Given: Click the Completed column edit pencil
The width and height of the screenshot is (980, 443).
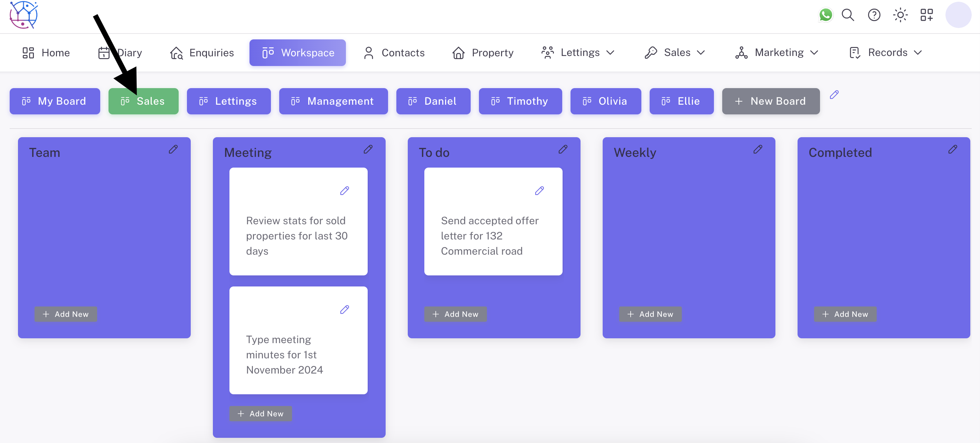Looking at the screenshot, I should click(952, 149).
